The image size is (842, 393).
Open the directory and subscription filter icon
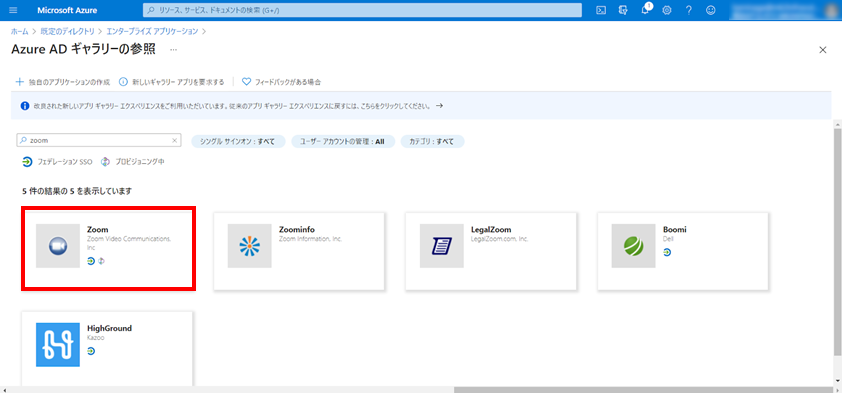[623, 10]
